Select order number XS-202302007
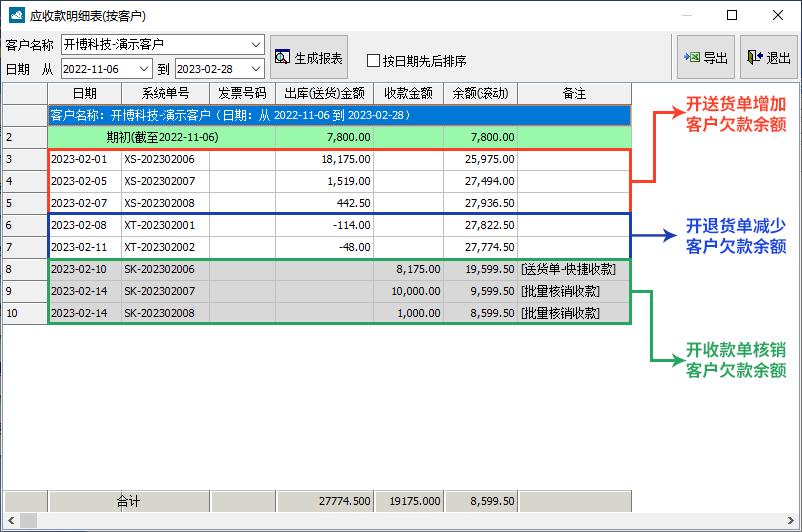Image resolution: width=802 pixels, height=532 pixels. [x=165, y=181]
